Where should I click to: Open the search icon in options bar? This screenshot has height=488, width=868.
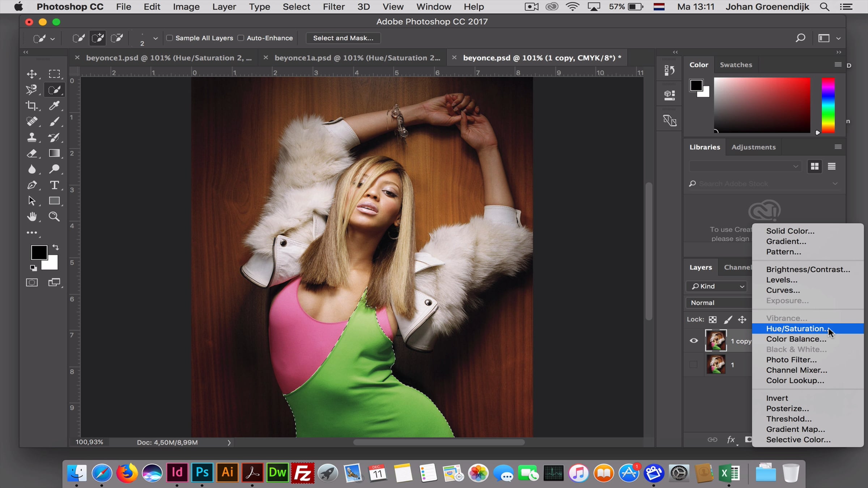tap(800, 38)
